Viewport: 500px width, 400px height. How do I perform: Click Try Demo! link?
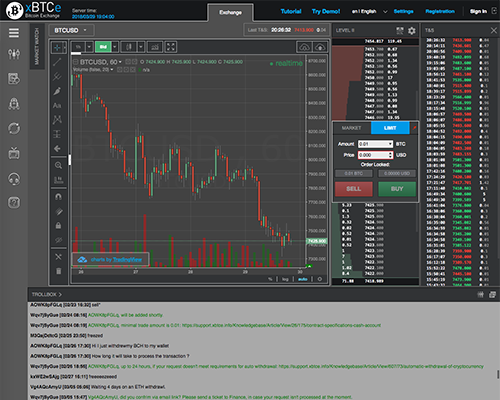point(326,11)
